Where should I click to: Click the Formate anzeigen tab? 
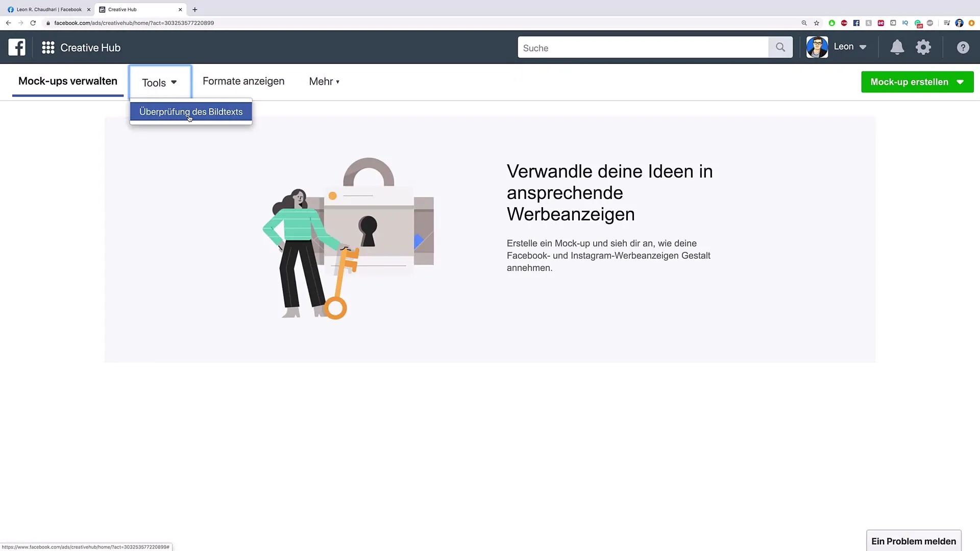[x=243, y=81]
